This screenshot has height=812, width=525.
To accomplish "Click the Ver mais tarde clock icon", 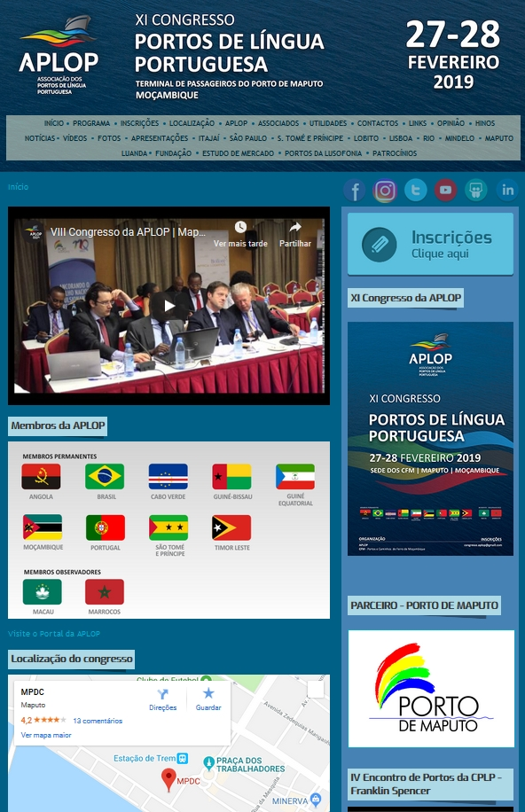I will 240,227.
